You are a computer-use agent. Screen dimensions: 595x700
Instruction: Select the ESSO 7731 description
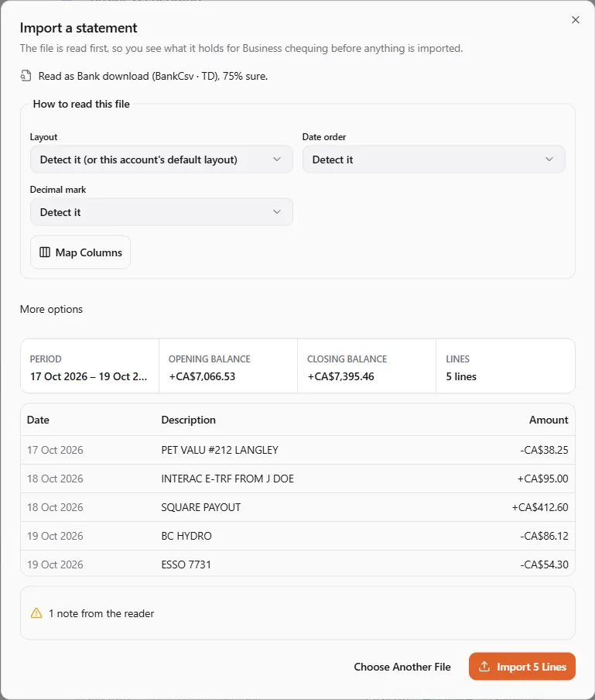coord(186,564)
